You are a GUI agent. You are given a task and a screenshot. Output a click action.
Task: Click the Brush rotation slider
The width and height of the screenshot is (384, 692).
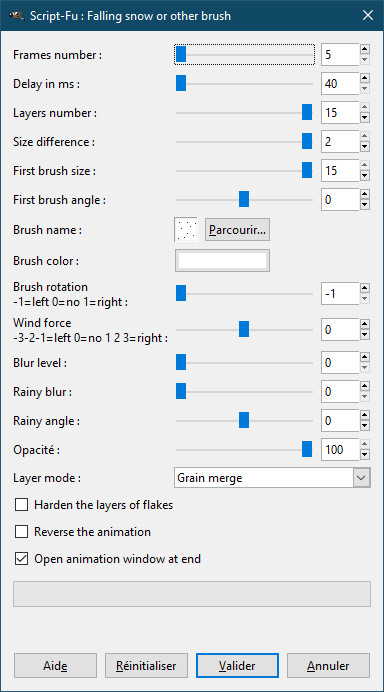pyautogui.click(x=245, y=293)
